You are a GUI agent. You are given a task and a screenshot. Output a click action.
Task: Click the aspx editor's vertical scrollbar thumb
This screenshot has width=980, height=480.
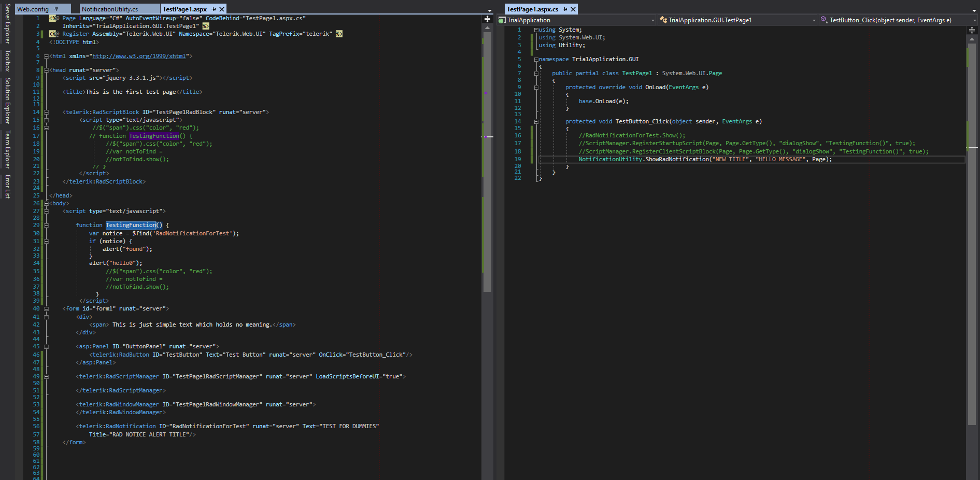click(487, 161)
